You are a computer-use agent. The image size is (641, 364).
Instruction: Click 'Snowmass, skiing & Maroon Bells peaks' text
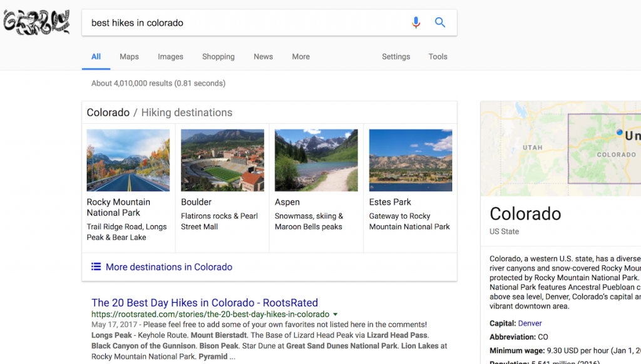(x=309, y=221)
